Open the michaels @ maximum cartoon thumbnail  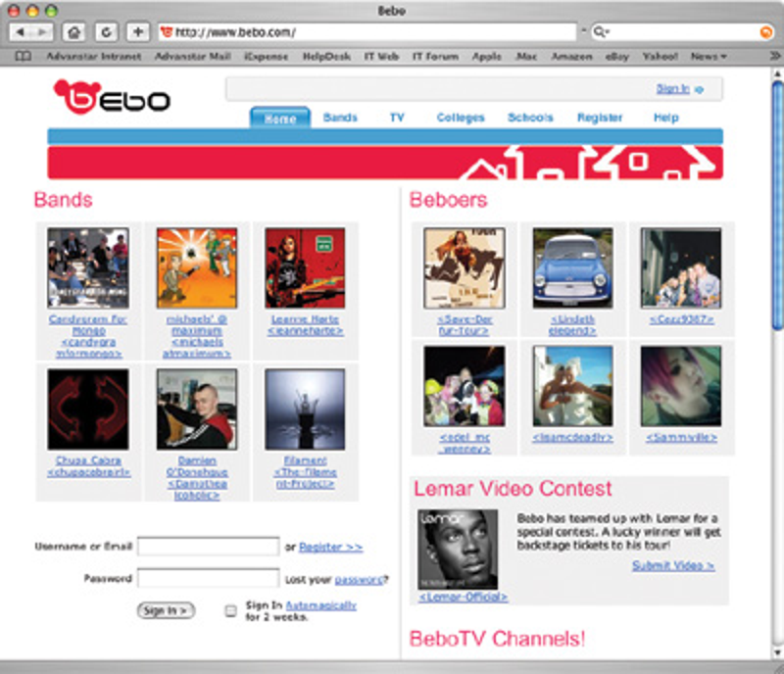click(x=197, y=267)
